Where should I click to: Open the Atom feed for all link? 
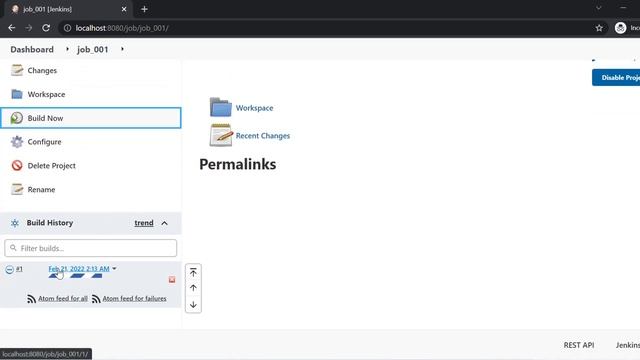pos(63,299)
